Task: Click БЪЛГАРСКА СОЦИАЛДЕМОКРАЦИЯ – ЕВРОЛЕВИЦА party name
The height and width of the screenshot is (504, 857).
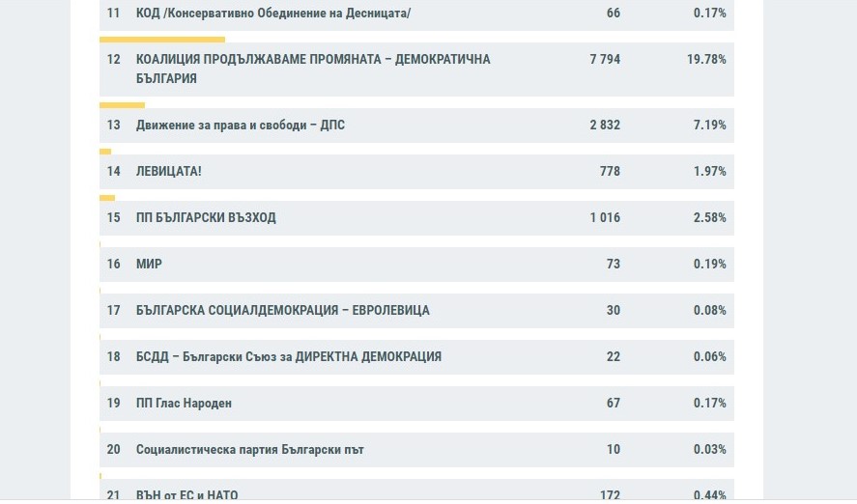Action: (283, 311)
